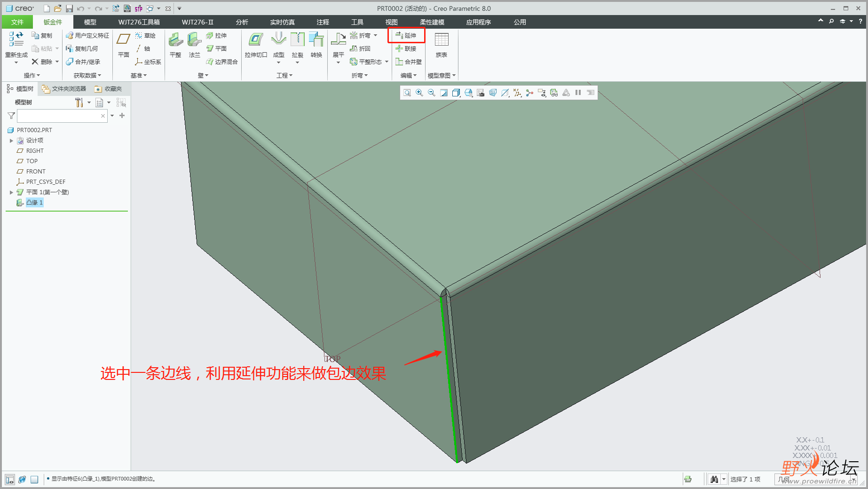Viewport: 868px width, 489px height.
Task: Switch to the 柔性建模 tab
Action: pyautogui.click(x=432, y=22)
